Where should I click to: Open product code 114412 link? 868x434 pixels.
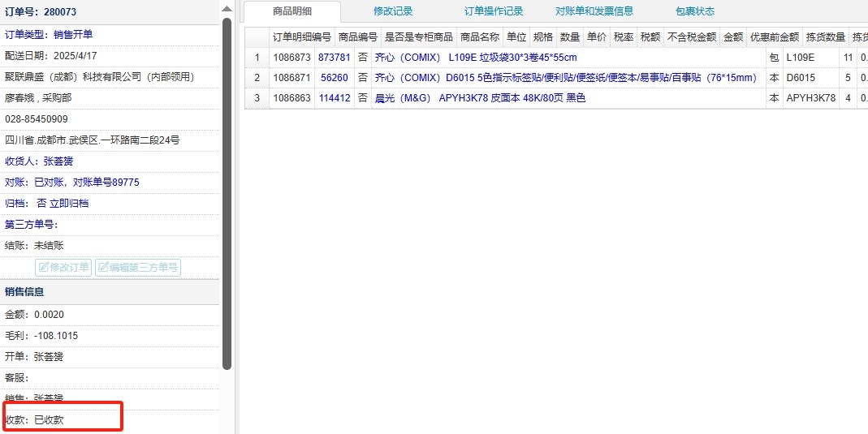click(x=335, y=98)
